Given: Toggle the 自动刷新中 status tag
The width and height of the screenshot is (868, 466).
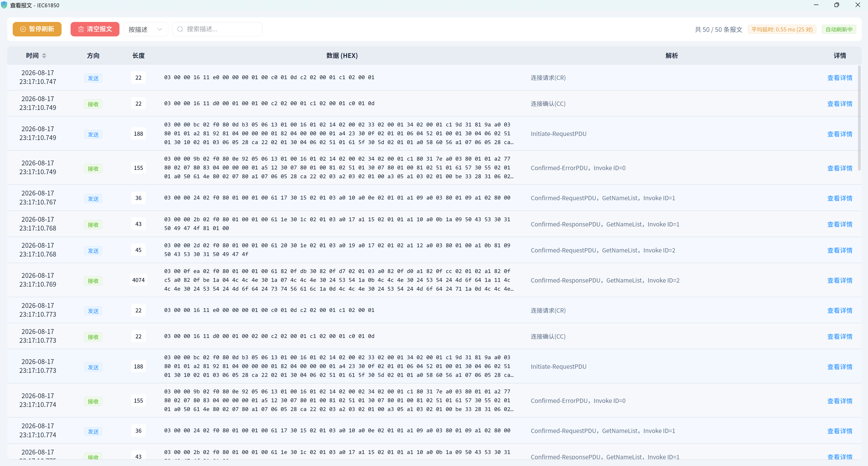Looking at the screenshot, I should [839, 29].
